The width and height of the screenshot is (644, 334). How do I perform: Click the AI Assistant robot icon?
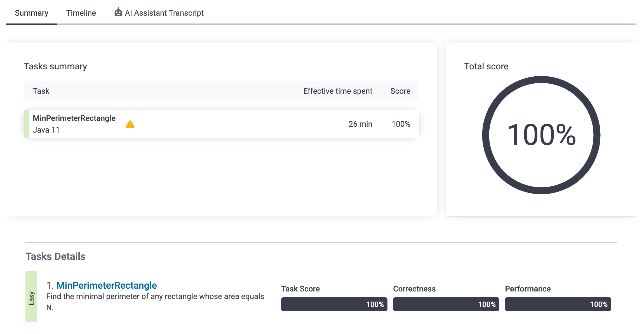118,13
